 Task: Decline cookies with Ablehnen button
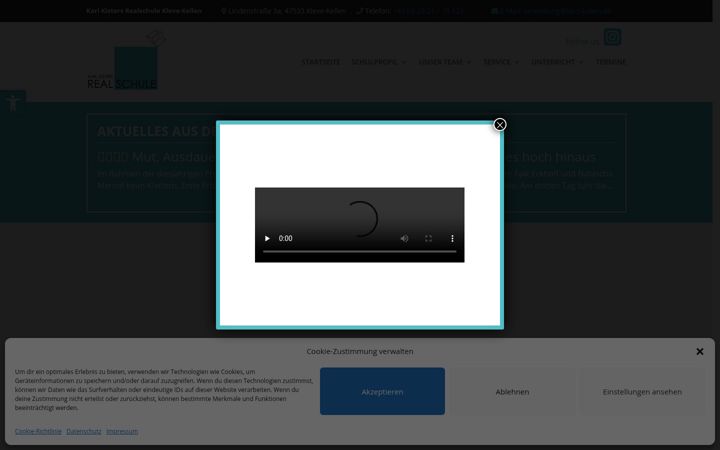pyautogui.click(x=512, y=391)
